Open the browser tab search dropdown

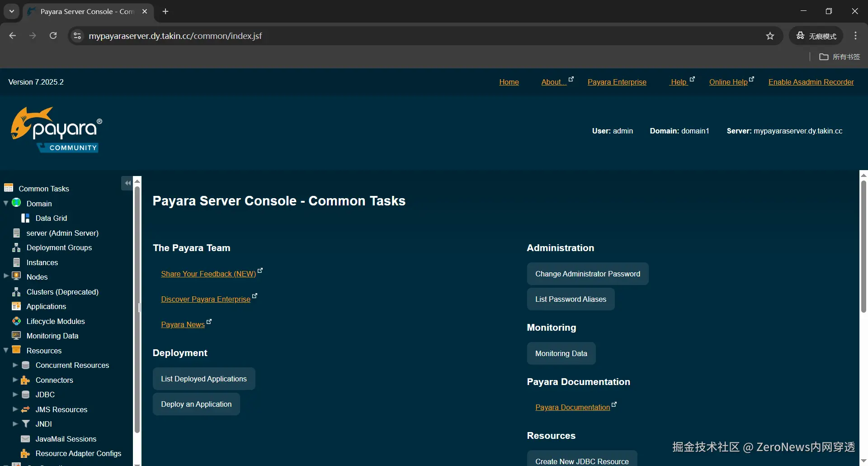12,11
